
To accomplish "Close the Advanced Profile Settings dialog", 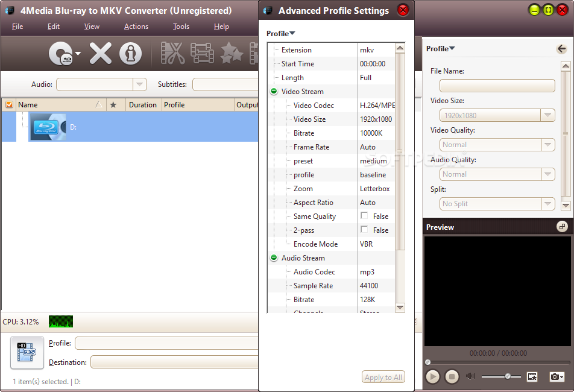I will tap(403, 10).
